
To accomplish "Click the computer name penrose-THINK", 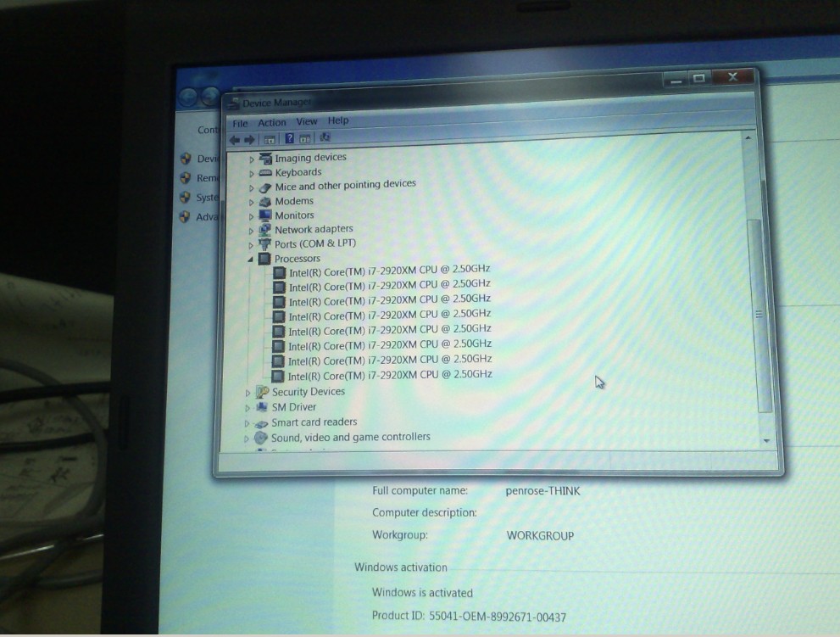I will pyautogui.click(x=542, y=490).
